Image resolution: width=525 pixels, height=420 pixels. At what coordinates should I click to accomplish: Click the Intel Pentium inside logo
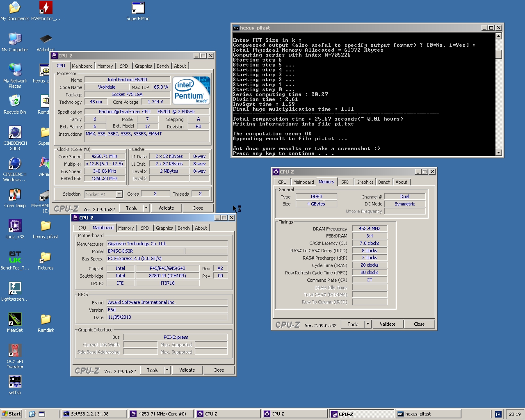tap(191, 90)
